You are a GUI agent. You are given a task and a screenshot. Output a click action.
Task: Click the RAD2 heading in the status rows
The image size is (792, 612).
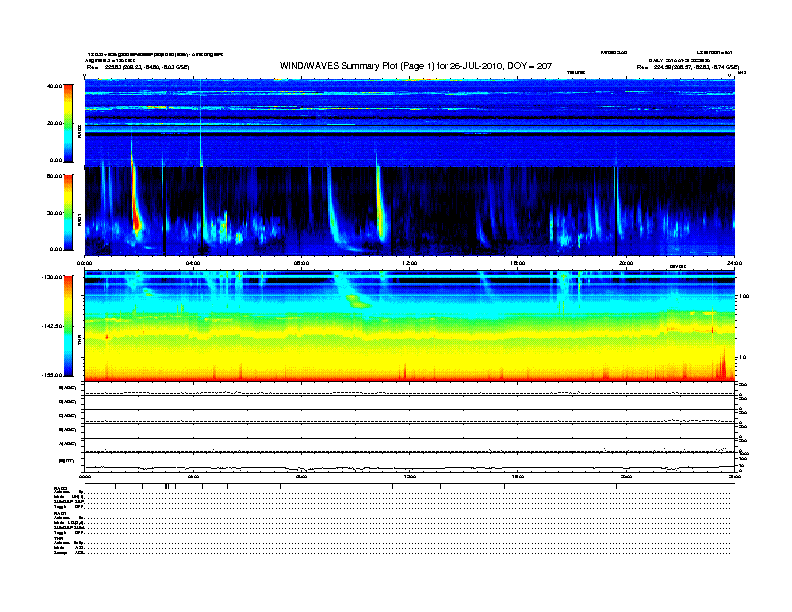[61, 489]
